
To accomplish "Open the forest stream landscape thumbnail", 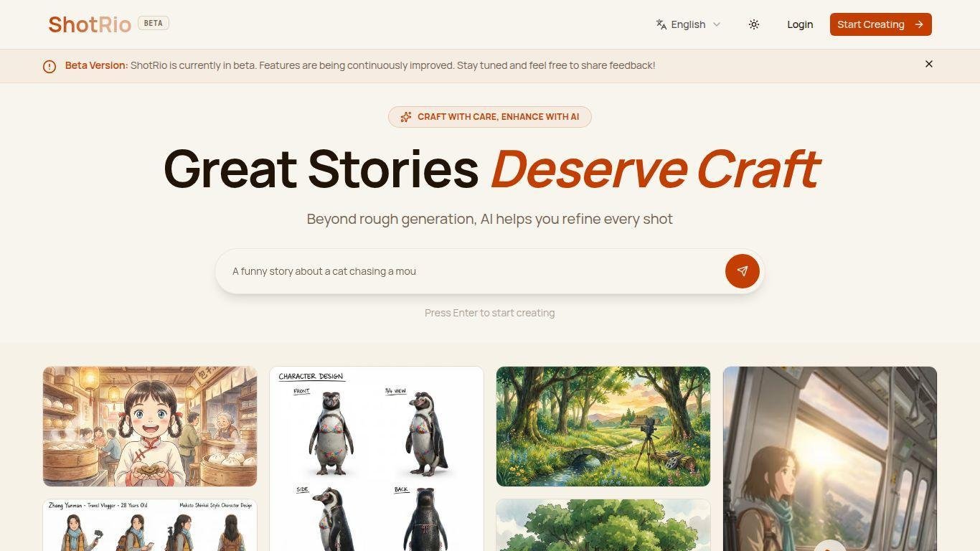I will pyautogui.click(x=603, y=427).
